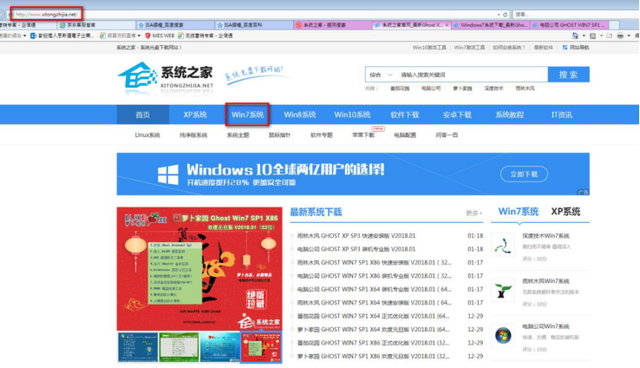Viewport: 640px width, 368px height.
Task: Select the 电脑公司 GHOST WIN7 SP1 browser tab
Action: click(x=569, y=25)
